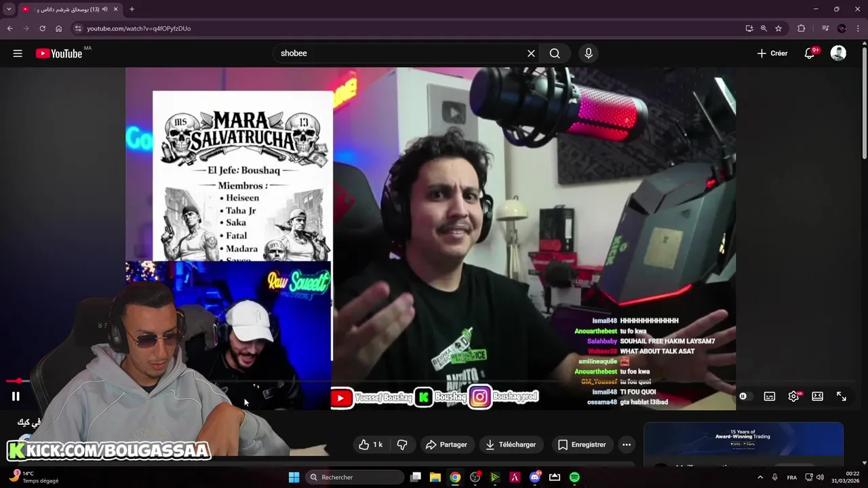Image resolution: width=868 pixels, height=488 pixels.
Task: Dislike the video with thumbs down
Action: (402, 445)
